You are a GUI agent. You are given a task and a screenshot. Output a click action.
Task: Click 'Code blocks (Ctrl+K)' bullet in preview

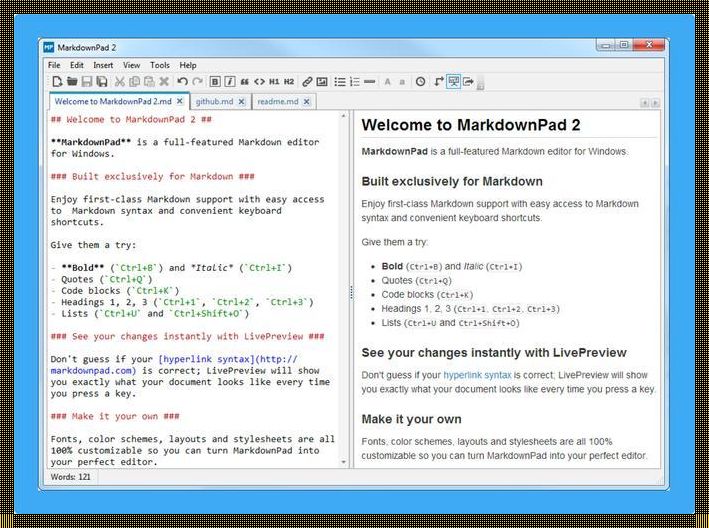427,295
